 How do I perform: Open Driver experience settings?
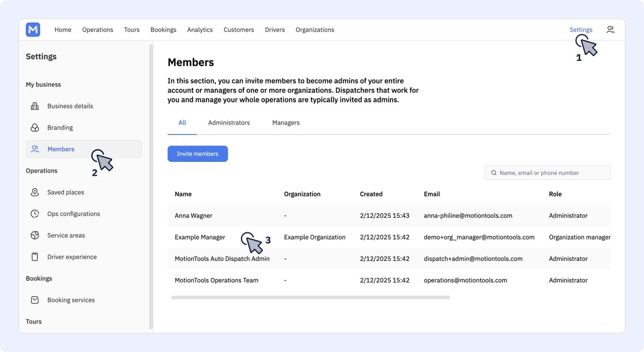coord(84,257)
